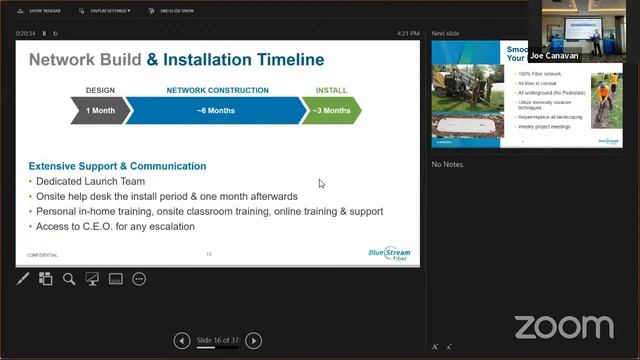
Task: Click the NETWORK CONSTRUCTION heading
Action: click(x=218, y=90)
